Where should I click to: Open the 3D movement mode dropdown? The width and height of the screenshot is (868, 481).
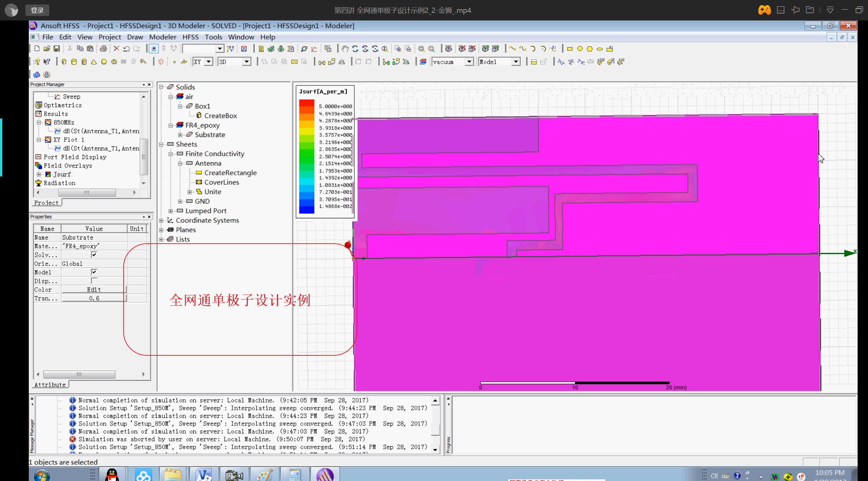[246, 62]
